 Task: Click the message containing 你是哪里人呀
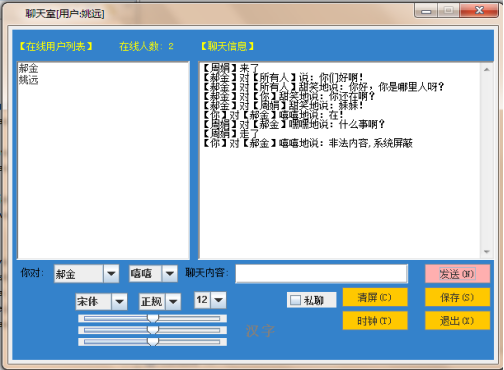point(324,87)
